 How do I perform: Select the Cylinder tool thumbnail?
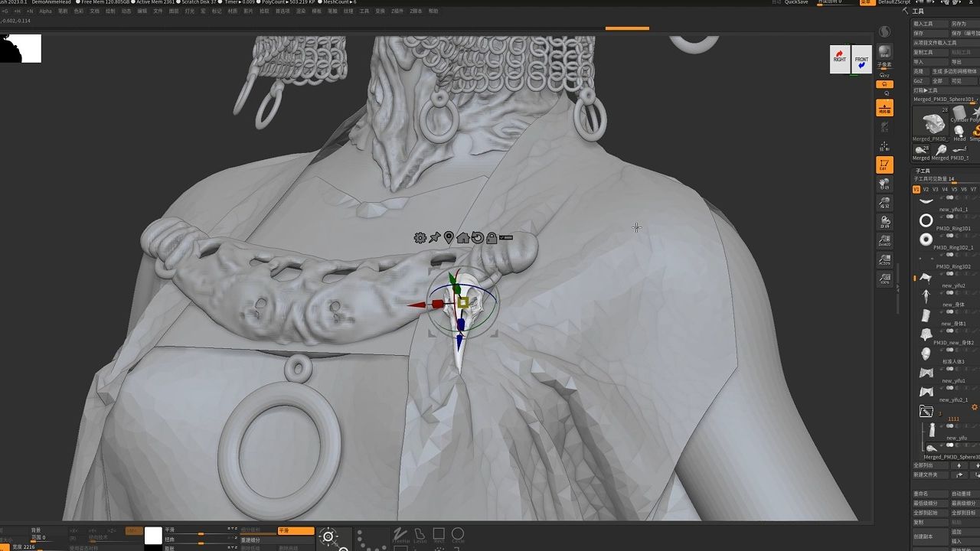(959, 113)
